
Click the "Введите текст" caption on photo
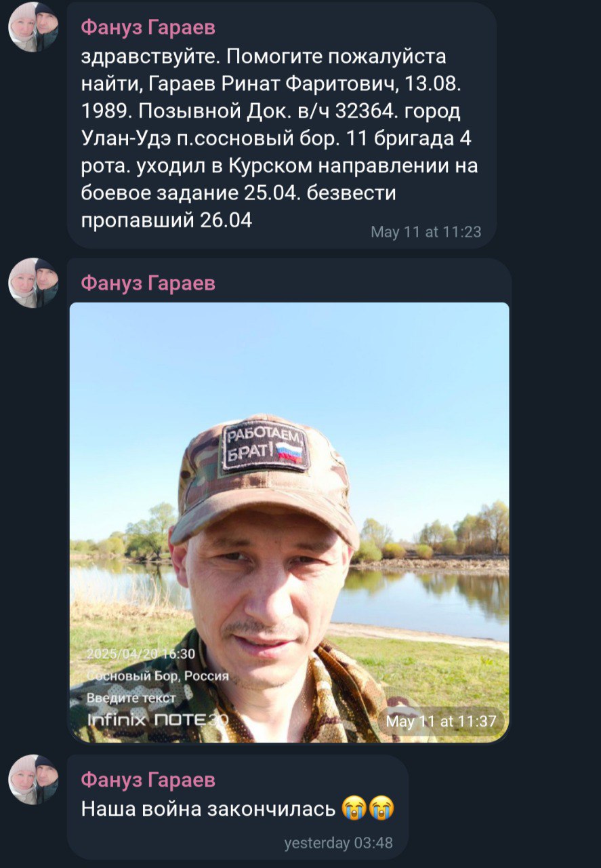[x=131, y=698]
